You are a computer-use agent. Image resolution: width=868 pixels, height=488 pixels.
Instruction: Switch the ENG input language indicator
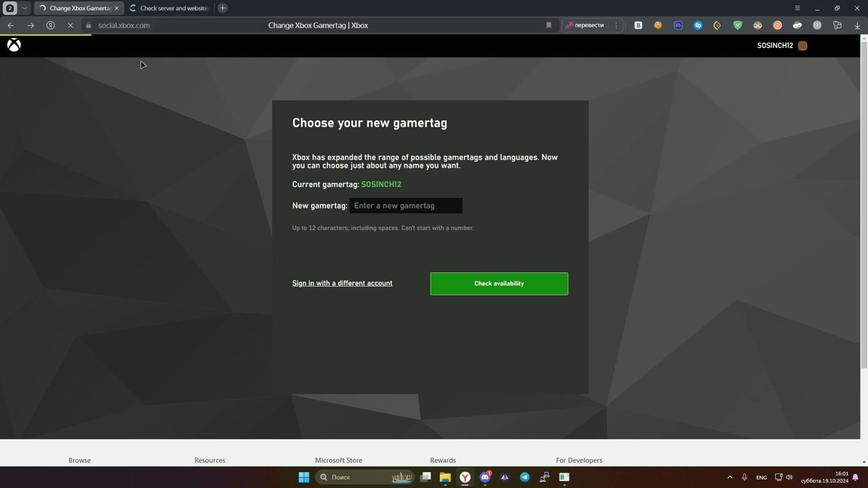point(762,477)
